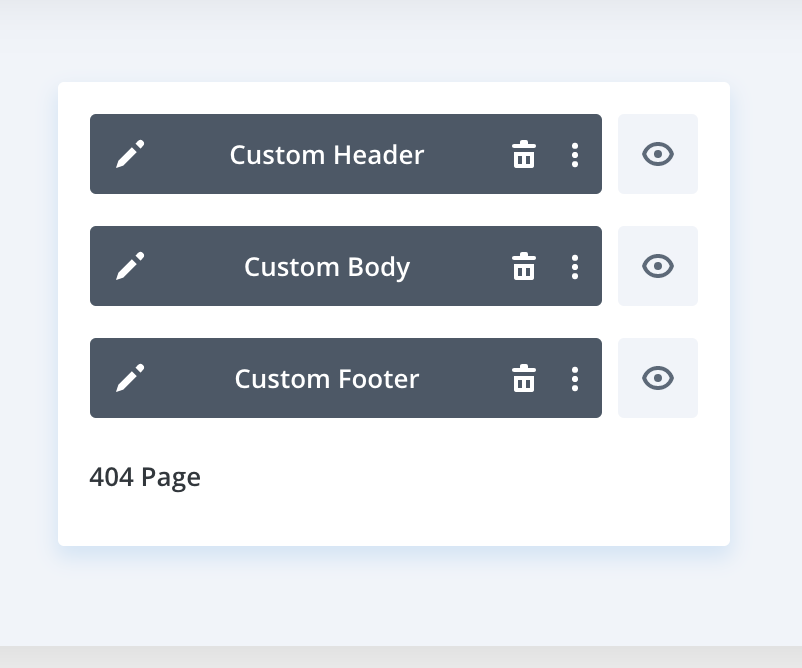This screenshot has width=802, height=668.
Task: Click the light background above the template card
Action: point(401,41)
